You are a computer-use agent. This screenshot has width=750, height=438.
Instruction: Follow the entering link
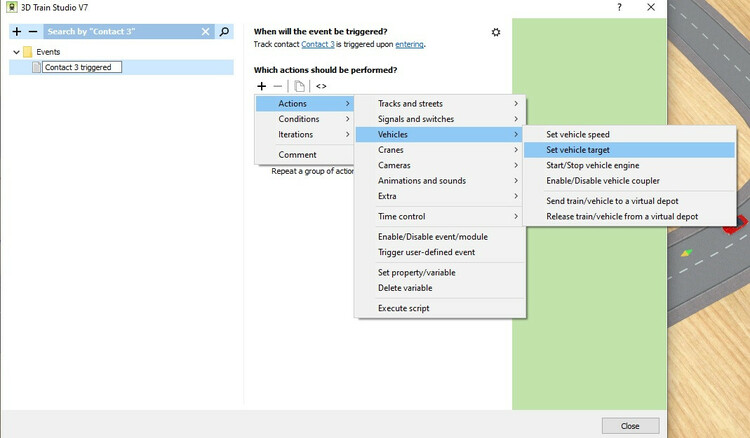click(409, 44)
